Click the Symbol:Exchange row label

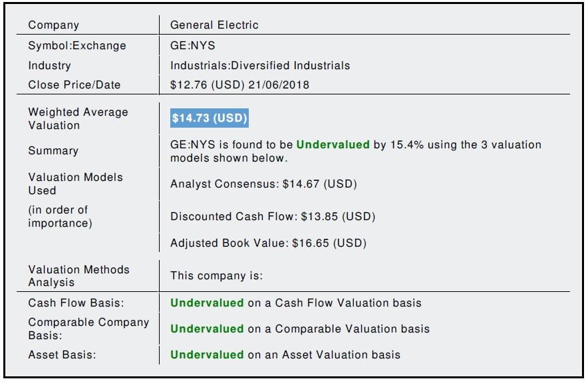click(76, 46)
